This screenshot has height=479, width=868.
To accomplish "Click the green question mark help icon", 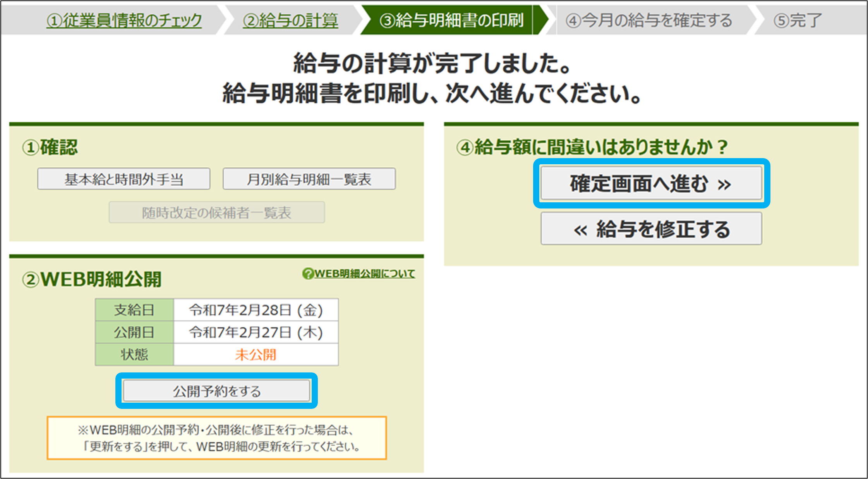I will pyautogui.click(x=308, y=274).
